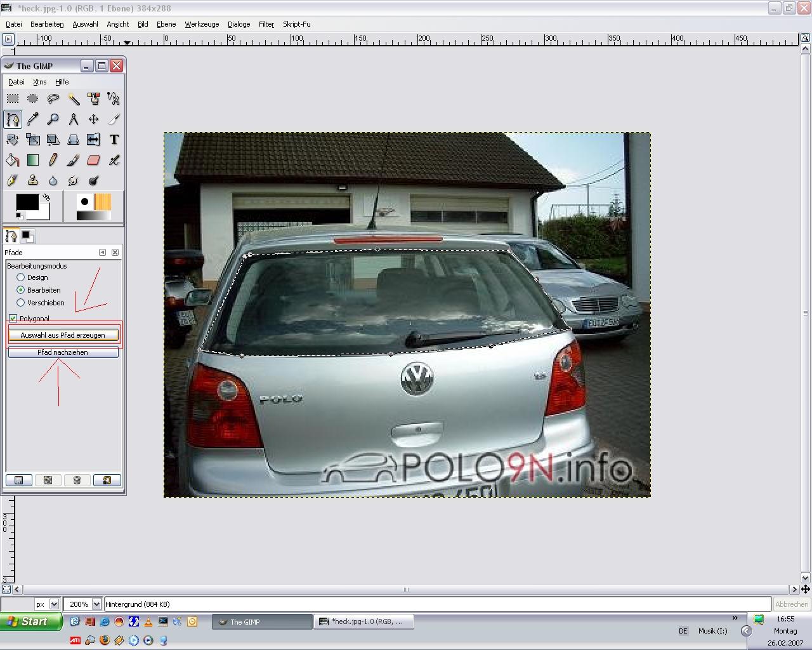812x650 pixels.
Task: Open the Datei menu in image window
Action: [x=13, y=24]
